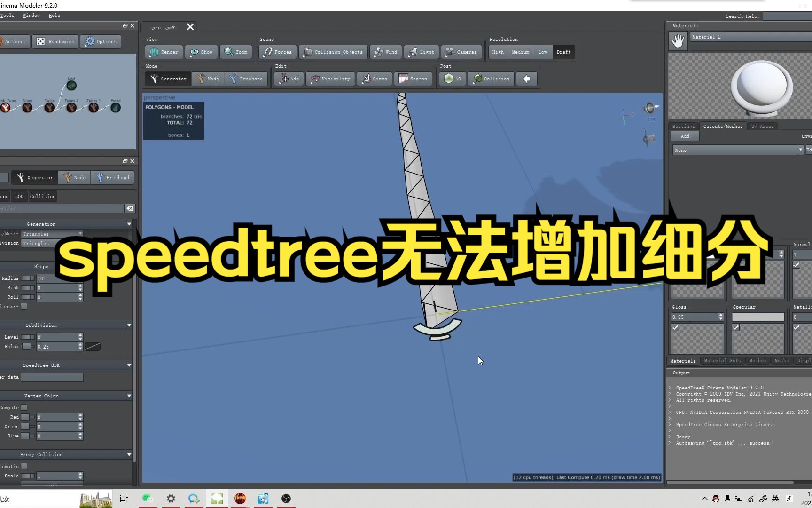
Task: Switch to the Cutouts/Meshes tab
Action: (x=723, y=126)
